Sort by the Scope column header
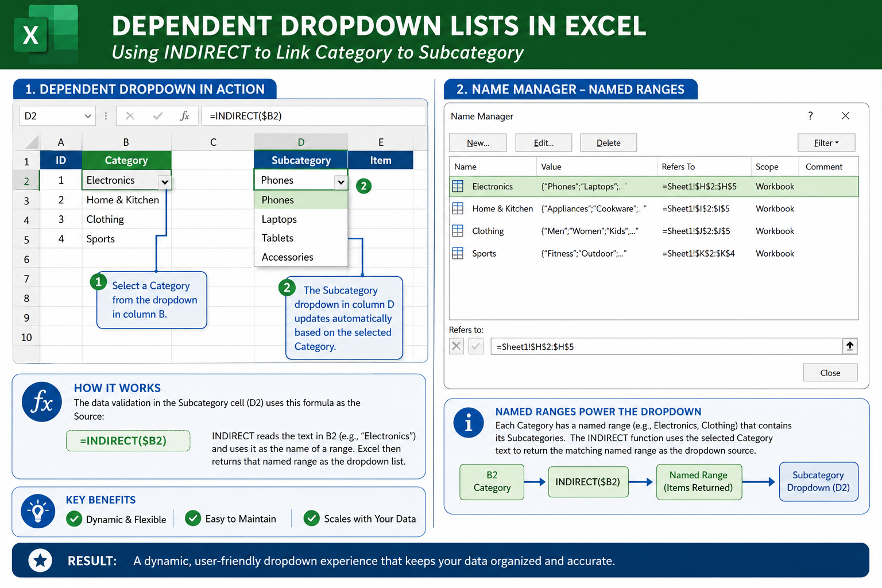882x588 pixels. (775, 167)
